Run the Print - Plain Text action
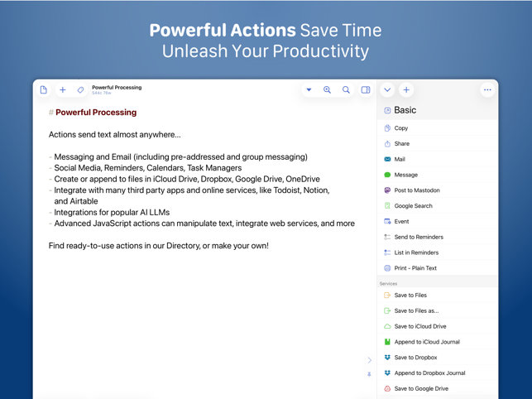Screen dimensions: 532x399 point(437,268)
